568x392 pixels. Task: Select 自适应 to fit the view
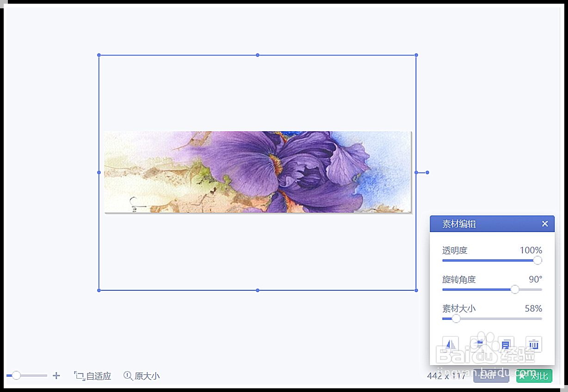[93, 376]
